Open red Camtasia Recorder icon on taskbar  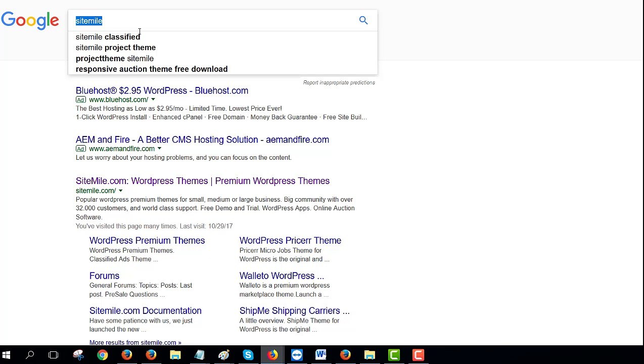[x=418, y=355]
